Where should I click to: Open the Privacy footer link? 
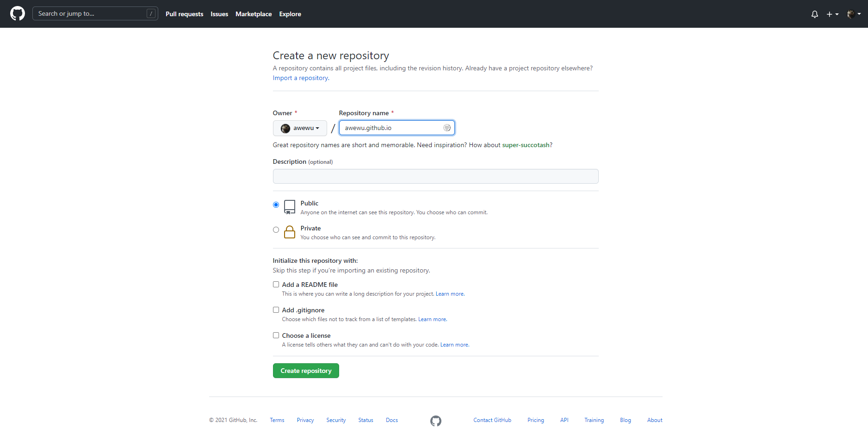click(305, 420)
